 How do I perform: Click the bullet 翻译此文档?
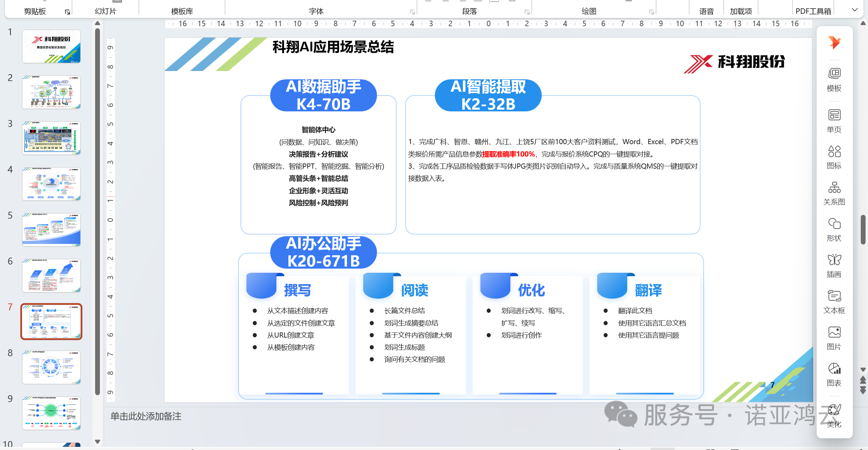pyautogui.click(x=635, y=311)
